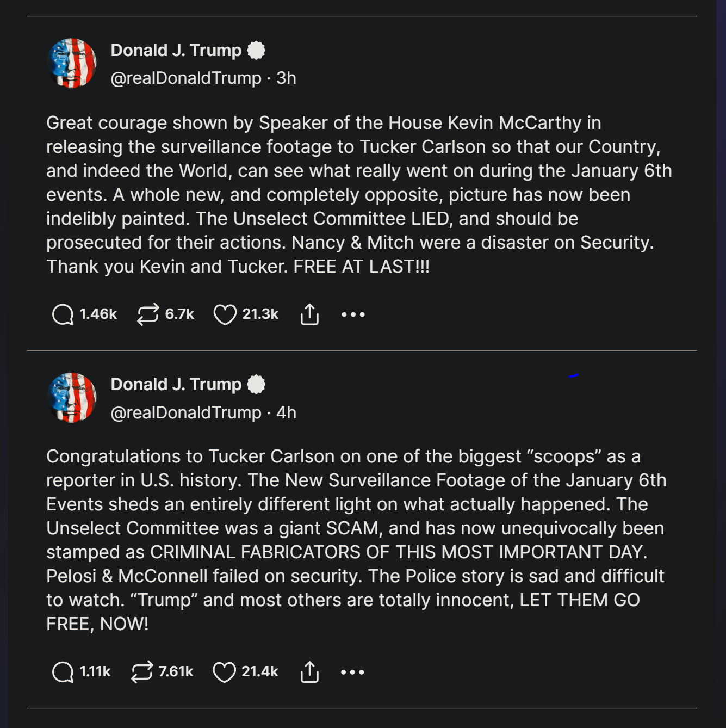
Task: Open more options on the 3h post
Action: pyautogui.click(x=353, y=314)
